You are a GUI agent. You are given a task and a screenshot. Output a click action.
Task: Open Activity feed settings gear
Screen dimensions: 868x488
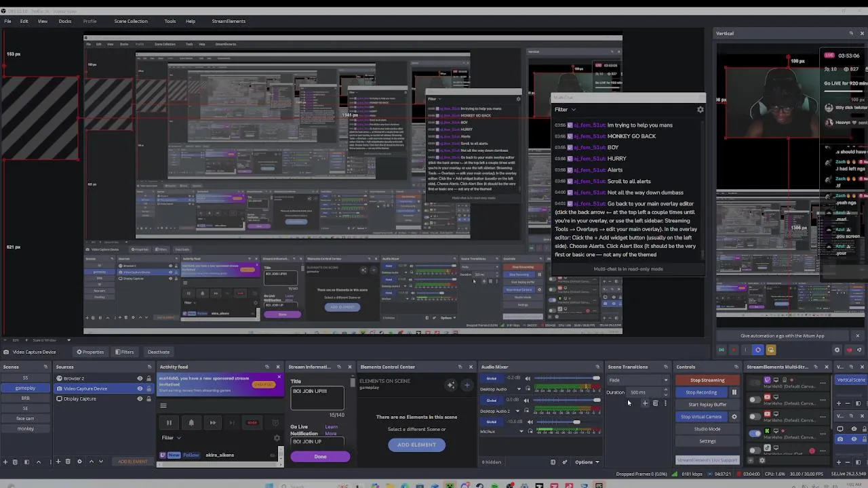(277, 438)
